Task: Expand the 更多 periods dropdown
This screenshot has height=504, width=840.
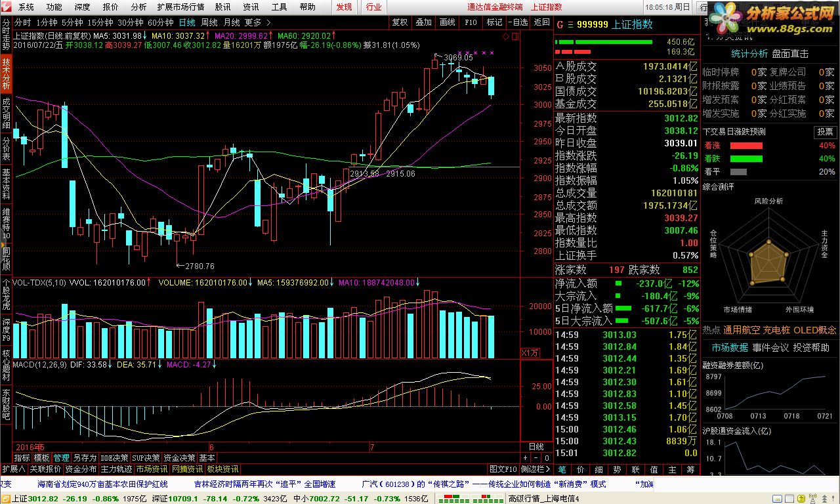Action: pyautogui.click(x=257, y=22)
